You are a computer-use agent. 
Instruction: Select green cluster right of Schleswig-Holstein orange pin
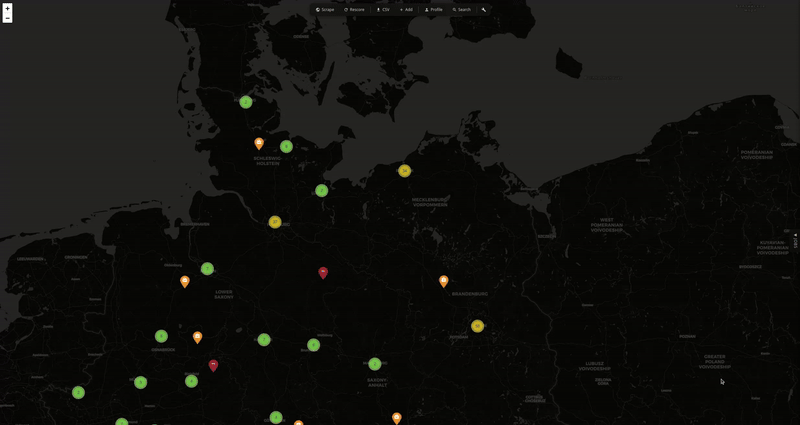[x=286, y=146]
